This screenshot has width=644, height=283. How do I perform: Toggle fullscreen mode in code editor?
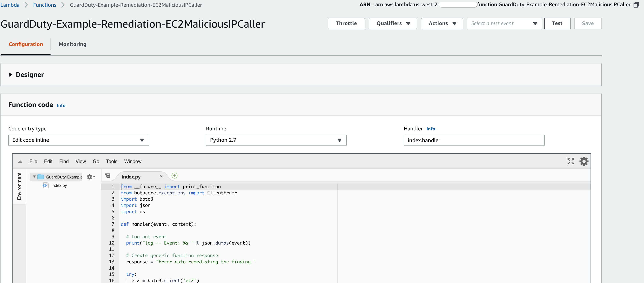pyautogui.click(x=570, y=161)
